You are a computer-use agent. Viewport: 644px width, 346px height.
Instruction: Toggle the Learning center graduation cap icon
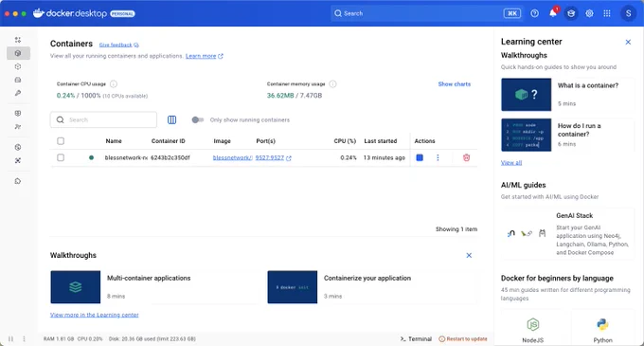pyautogui.click(x=571, y=13)
